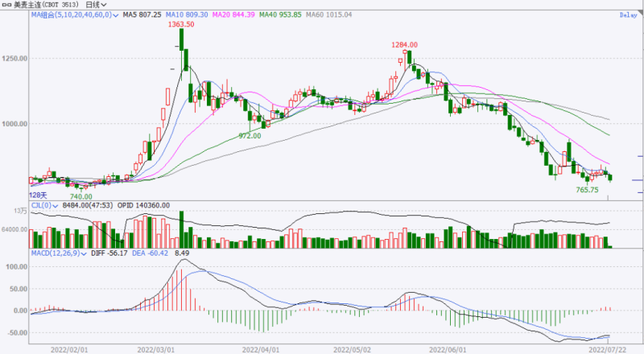Click the 740.00 low price label

[80, 196]
